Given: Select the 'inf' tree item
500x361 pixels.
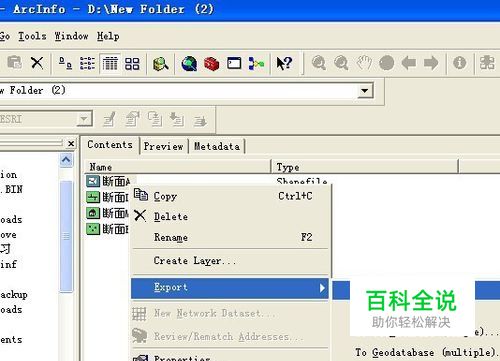Looking at the screenshot, I should pos(8,265).
